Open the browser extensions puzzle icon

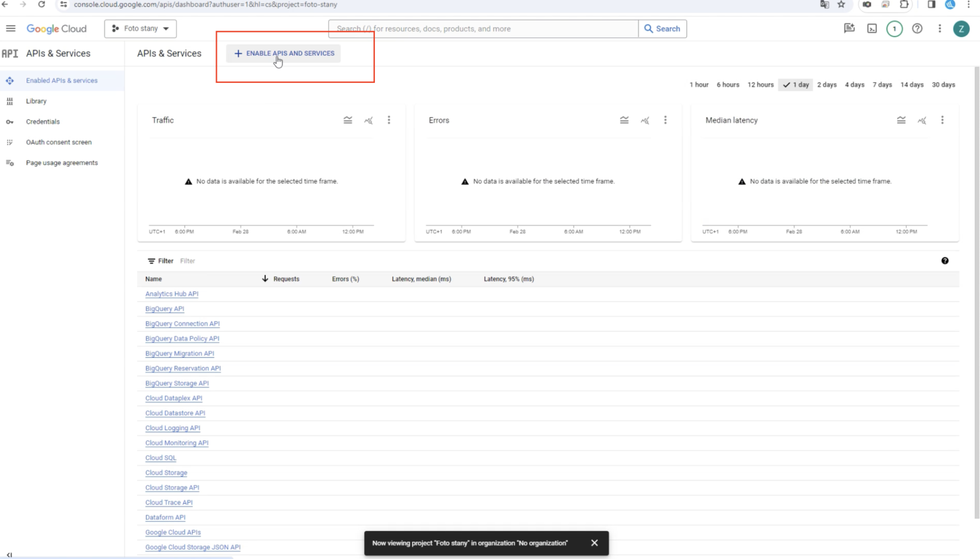904,5
